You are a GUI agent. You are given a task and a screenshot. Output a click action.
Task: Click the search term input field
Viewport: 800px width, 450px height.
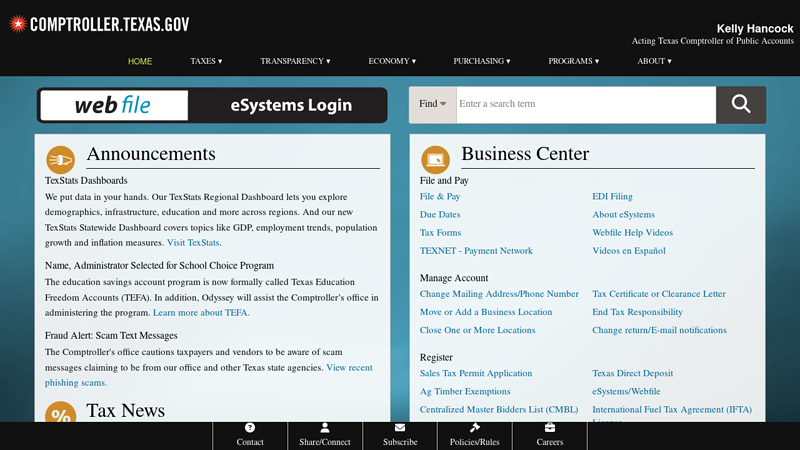click(585, 104)
